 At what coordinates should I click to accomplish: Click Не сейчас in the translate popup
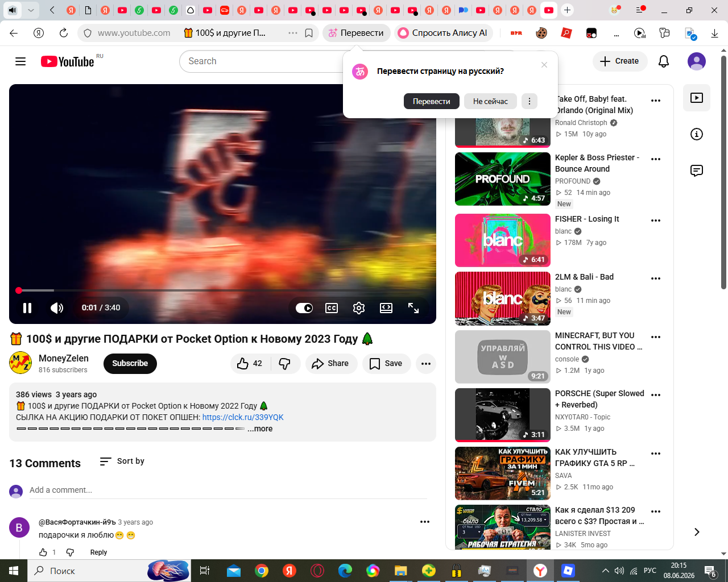tap(490, 101)
